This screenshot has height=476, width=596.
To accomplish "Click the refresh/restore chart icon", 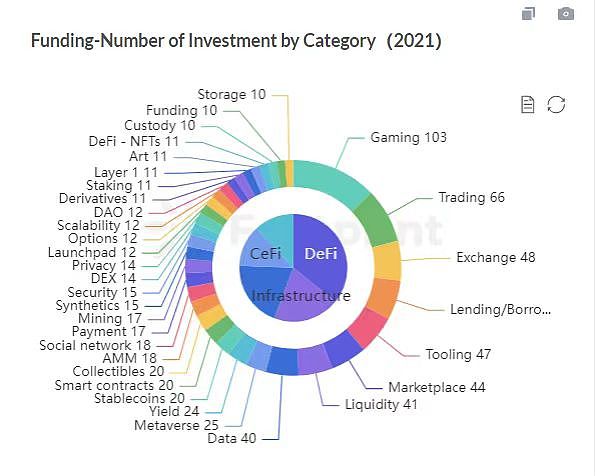I will point(556,105).
